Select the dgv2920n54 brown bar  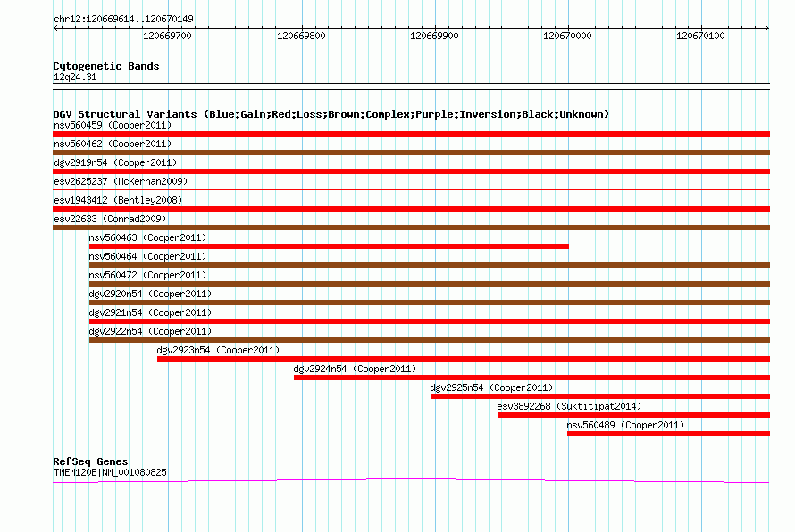430,303
